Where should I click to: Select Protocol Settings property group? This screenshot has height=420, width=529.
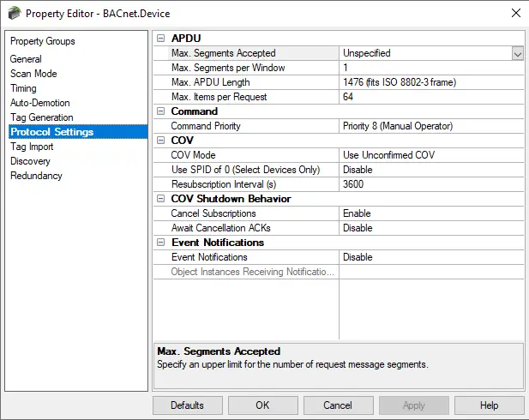tap(78, 132)
